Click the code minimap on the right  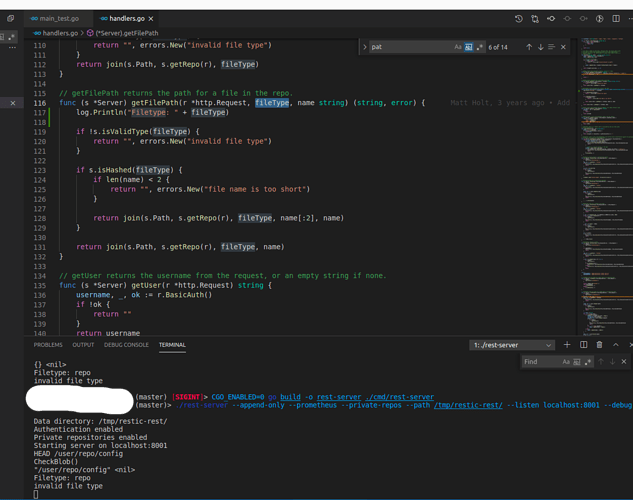(607, 186)
